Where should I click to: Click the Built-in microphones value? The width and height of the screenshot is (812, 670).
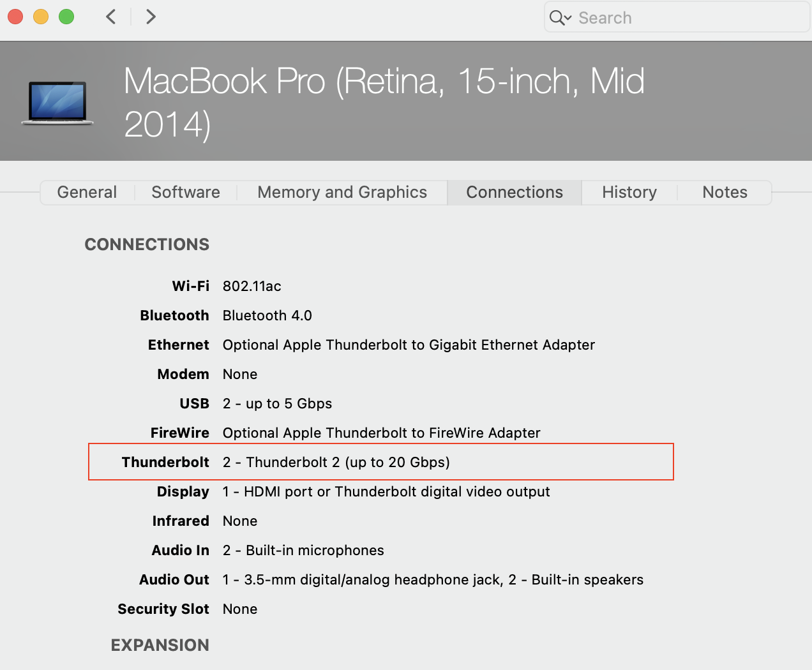point(304,550)
